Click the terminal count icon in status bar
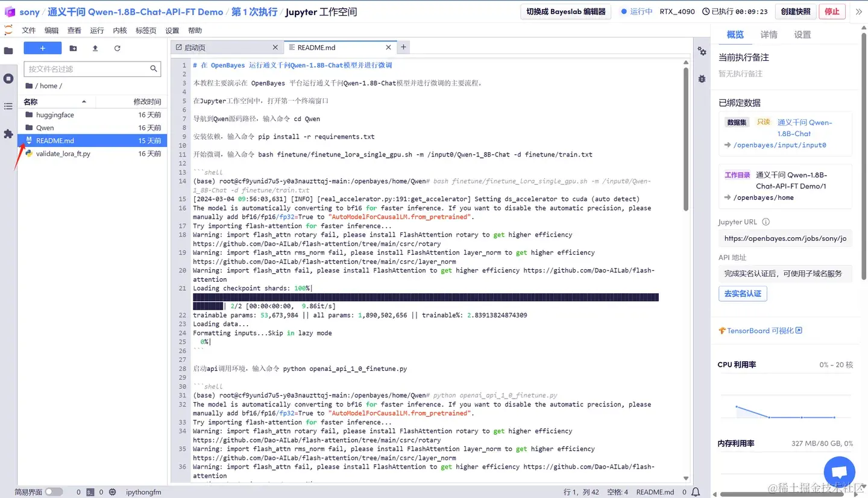Image resolution: width=868 pixels, height=498 pixels. [x=90, y=492]
